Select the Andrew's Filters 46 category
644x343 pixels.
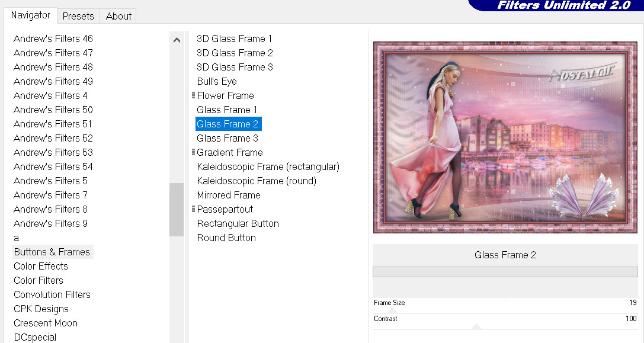pyautogui.click(x=53, y=39)
